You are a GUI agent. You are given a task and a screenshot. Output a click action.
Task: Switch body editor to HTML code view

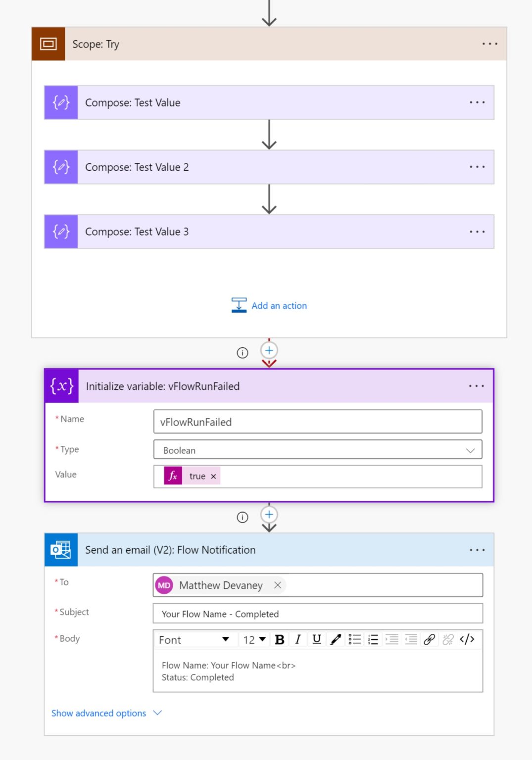tap(467, 639)
